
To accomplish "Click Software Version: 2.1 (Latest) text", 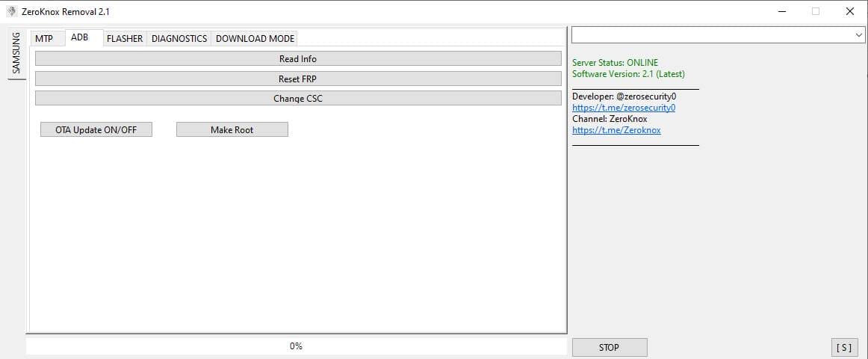I will coord(628,74).
